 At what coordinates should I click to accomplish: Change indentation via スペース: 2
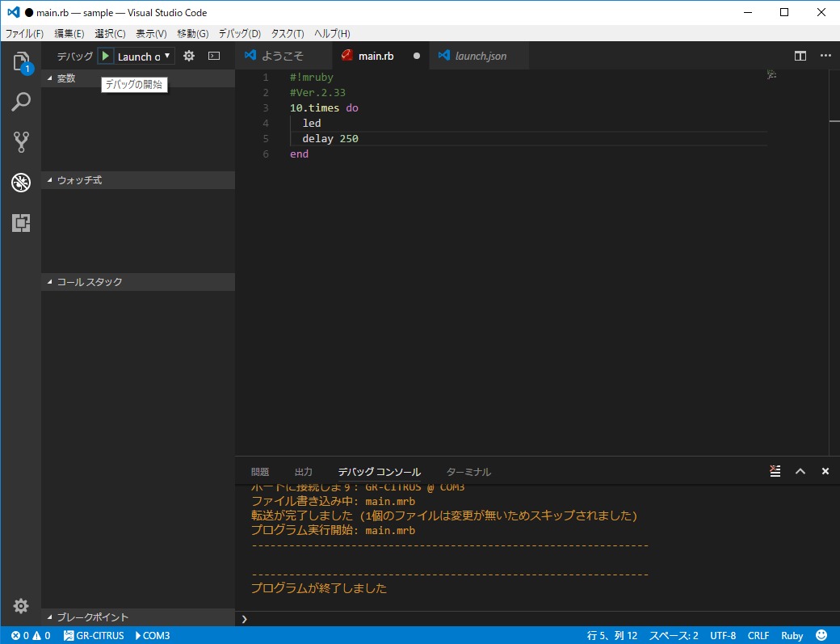[674, 635]
